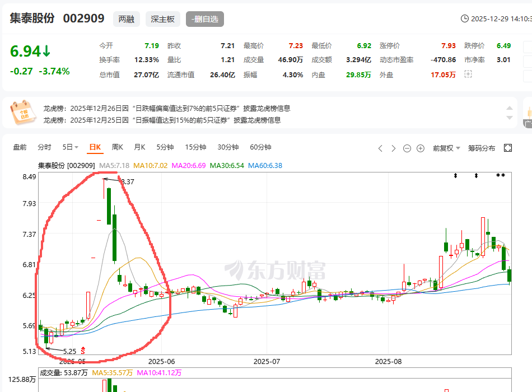Open the December 25 龙虎榜 notice

(x=162, y=120)
